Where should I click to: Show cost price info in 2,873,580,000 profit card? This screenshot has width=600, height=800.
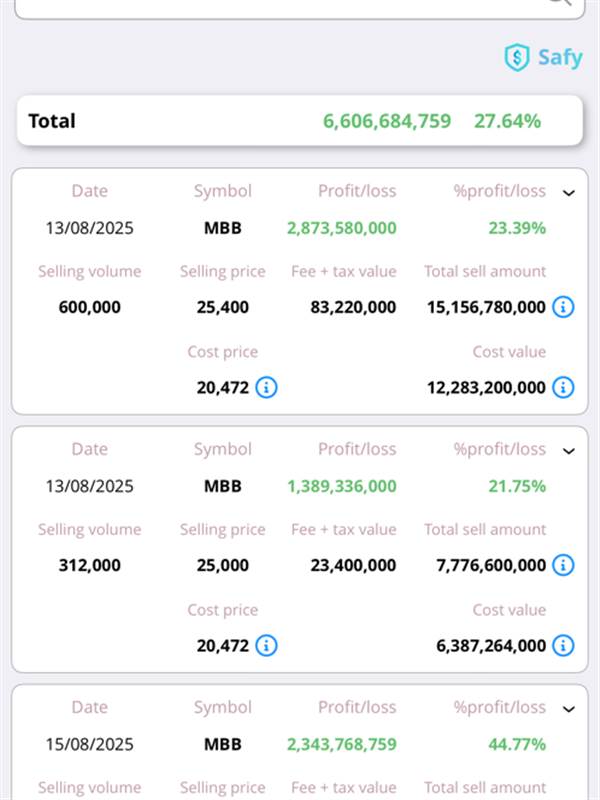[266, 387]
